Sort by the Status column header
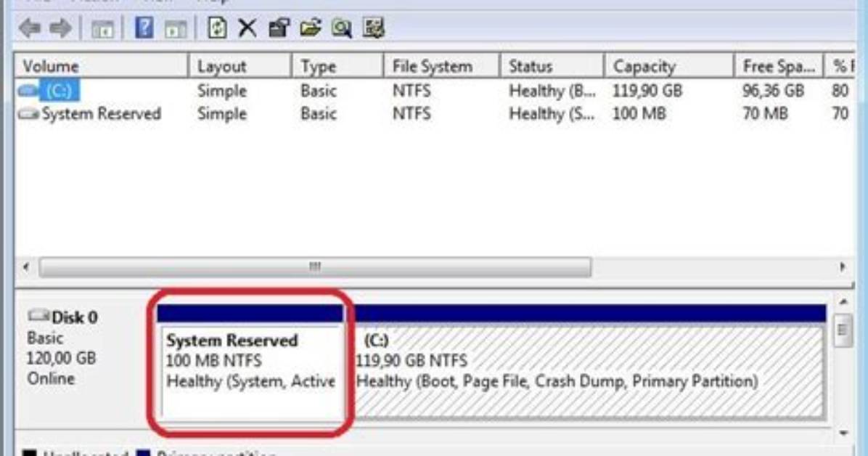 coord(552,67)
